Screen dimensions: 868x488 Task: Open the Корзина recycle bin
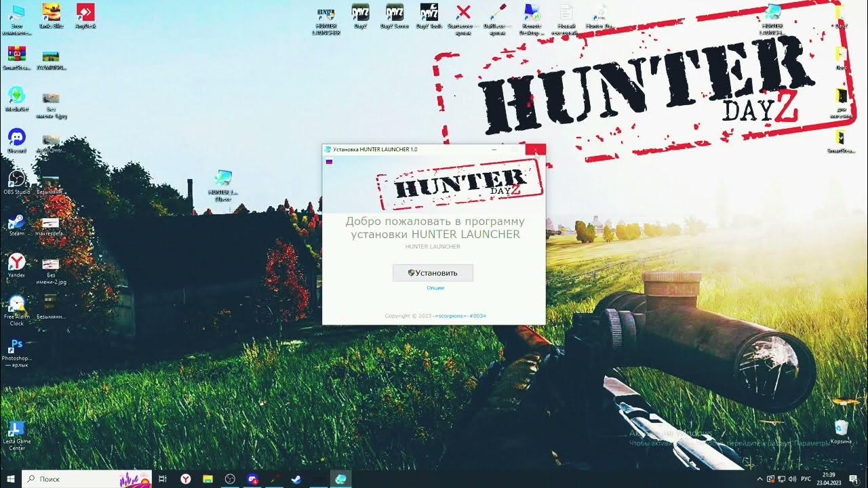841,432
